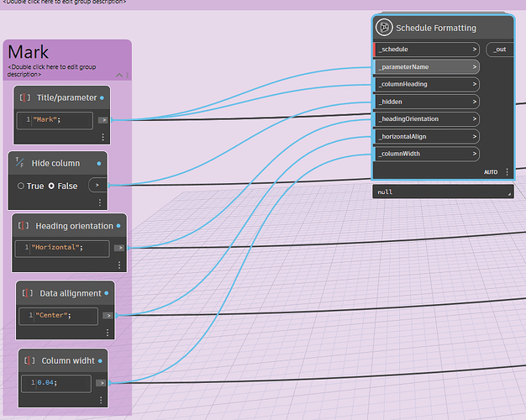This screenshot has width=526, height=420.
Task: Click the output port of Data allignment node
Action: click(x=108, y=315)
